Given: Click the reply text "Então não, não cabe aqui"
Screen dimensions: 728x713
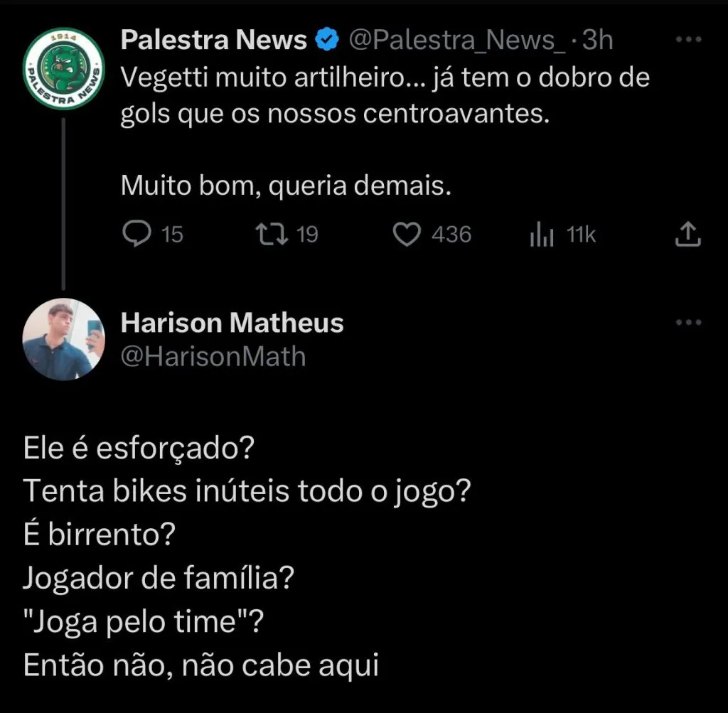Looking at the screenshot, I should 200,666.
